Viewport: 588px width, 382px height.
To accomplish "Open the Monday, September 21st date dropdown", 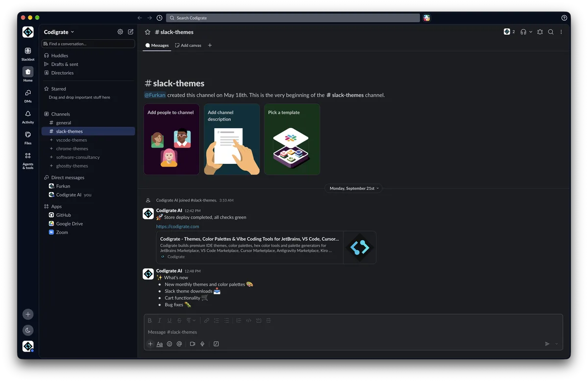I will pos(354,188).
